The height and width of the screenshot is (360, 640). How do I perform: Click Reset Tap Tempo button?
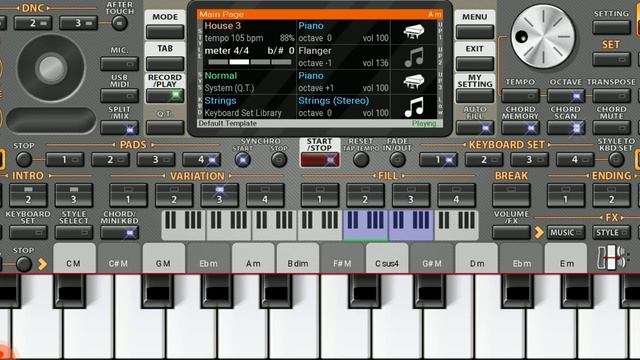point(361,160)
